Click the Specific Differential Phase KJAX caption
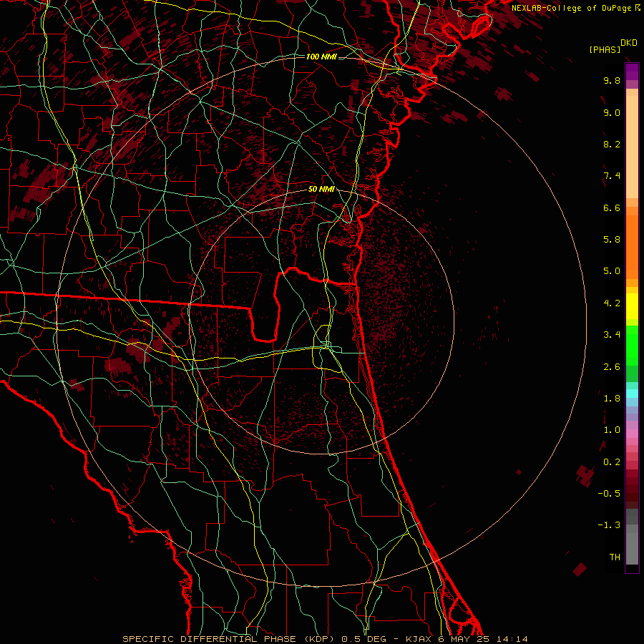Image resolution: width=644 pixels, height=644 pixels. [x=325, y=639]
